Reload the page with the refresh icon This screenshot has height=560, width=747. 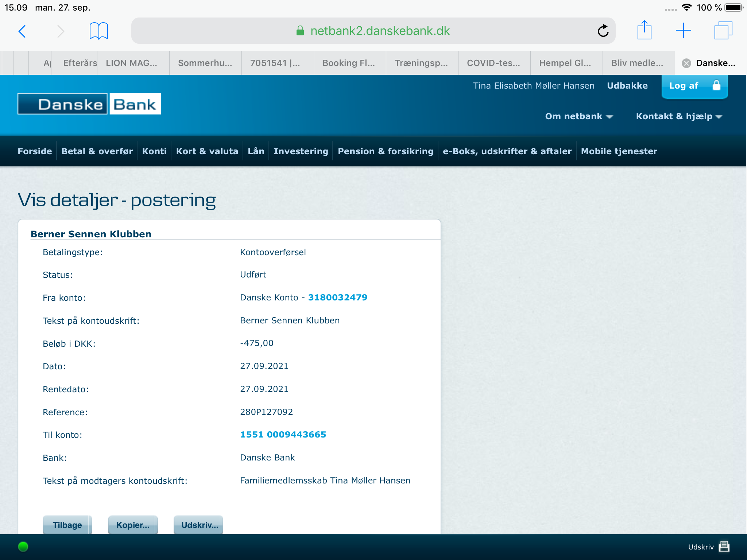[x=603, y=31]
